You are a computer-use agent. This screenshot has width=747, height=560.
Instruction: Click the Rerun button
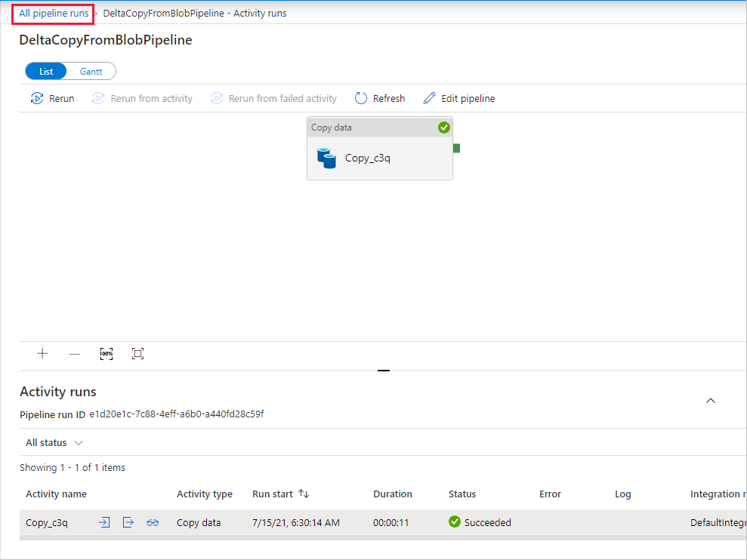(52, 99)
